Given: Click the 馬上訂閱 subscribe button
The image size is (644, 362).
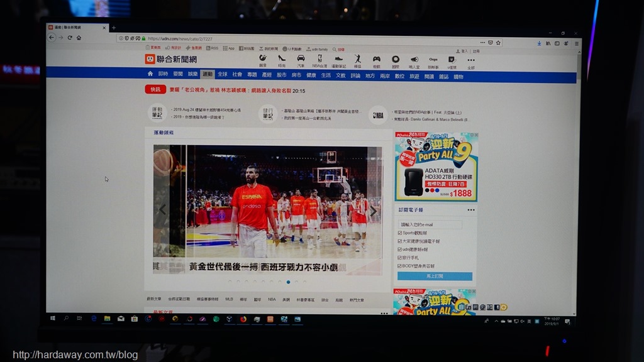Looking at the screenshot, I should [435, 277].
